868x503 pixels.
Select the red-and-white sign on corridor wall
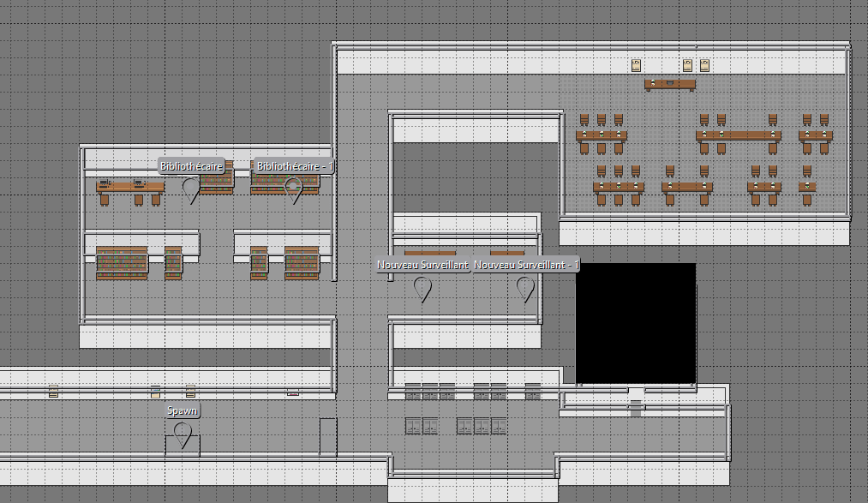click(x=293, y=392)
